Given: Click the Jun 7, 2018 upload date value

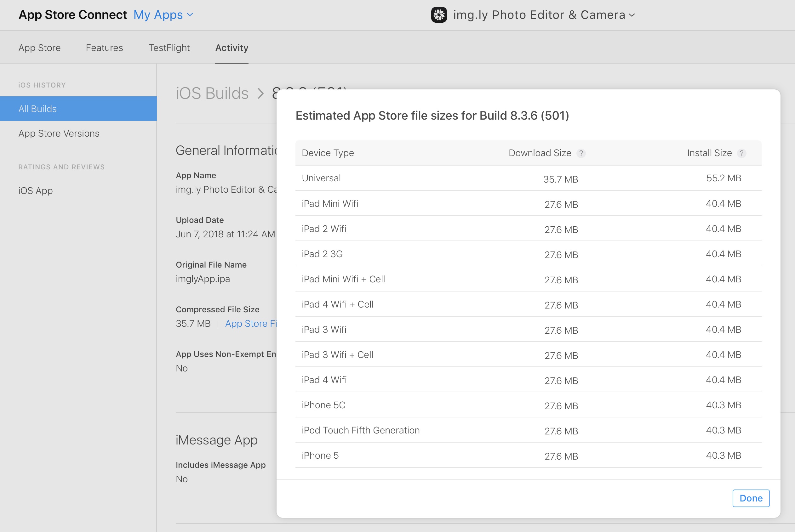Looking at the screenshot, I should (226, 234).
